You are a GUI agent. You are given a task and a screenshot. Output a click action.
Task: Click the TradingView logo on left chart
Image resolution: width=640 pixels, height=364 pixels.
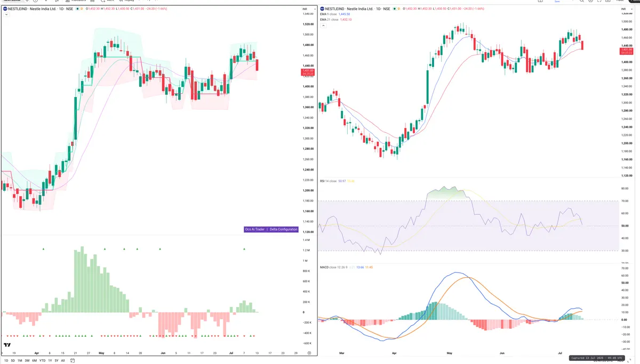(7, 344)
